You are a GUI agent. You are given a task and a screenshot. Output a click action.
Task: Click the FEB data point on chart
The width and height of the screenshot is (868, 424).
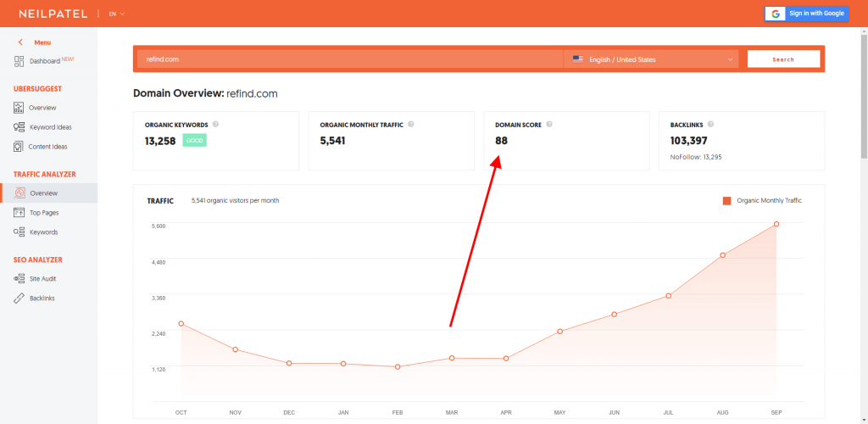click(398, 367)
